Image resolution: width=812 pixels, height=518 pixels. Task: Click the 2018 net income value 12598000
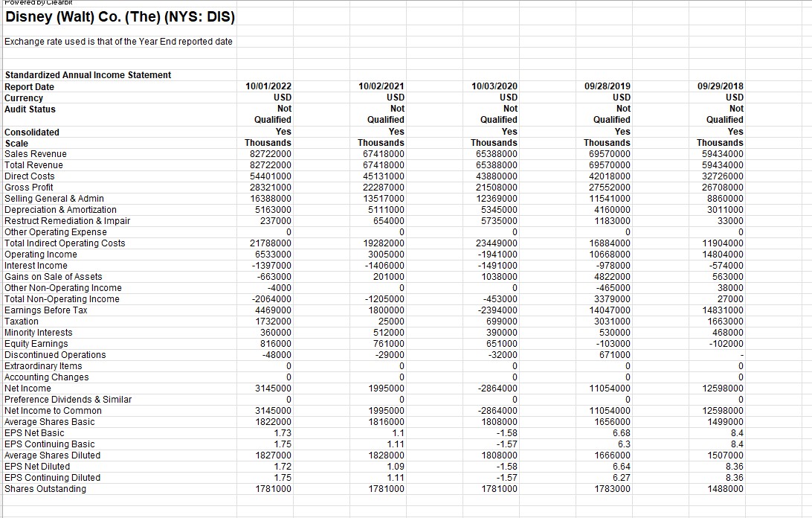723,388
